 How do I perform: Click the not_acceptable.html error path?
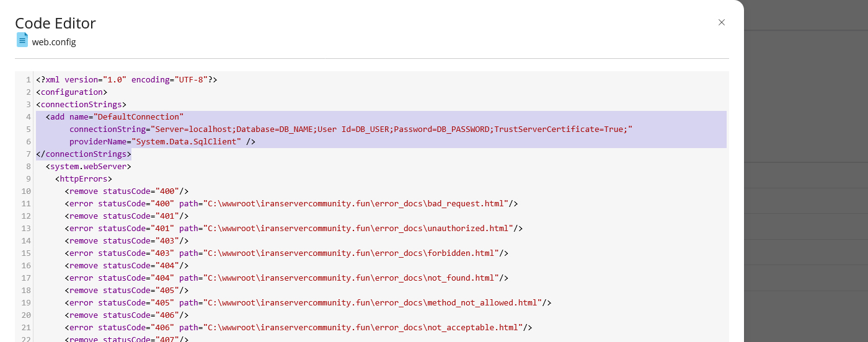pos(363,328)
